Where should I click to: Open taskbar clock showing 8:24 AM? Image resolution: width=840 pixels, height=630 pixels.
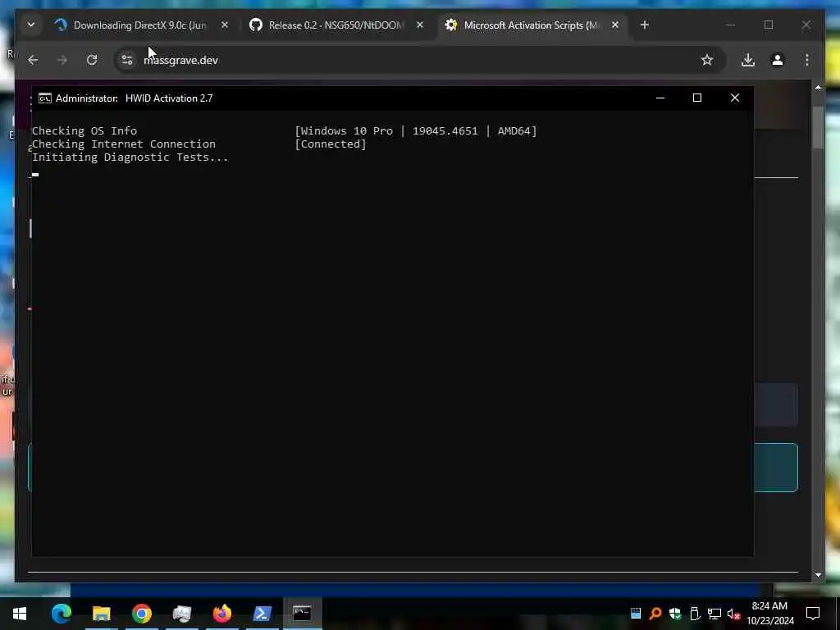point(769,614)
